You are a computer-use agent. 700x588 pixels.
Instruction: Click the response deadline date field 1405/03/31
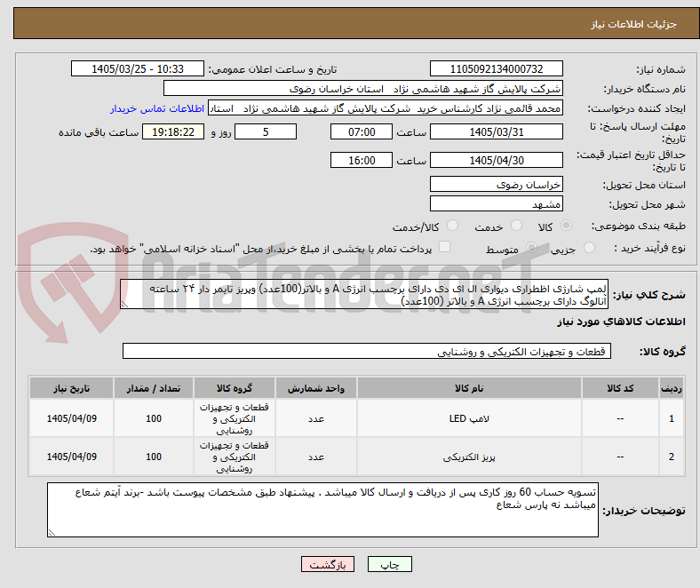[496, 131]
